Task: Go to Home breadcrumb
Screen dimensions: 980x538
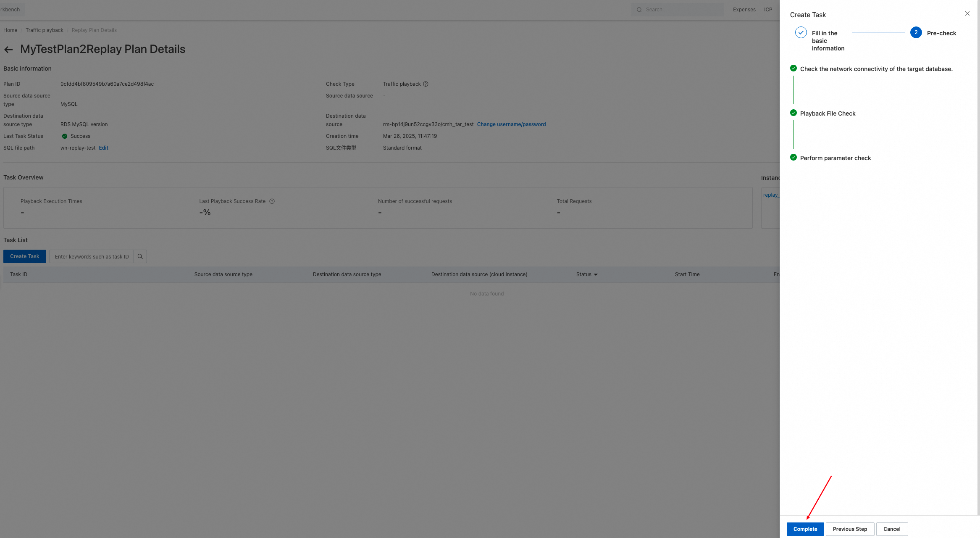Action: [x=10, y=30]
